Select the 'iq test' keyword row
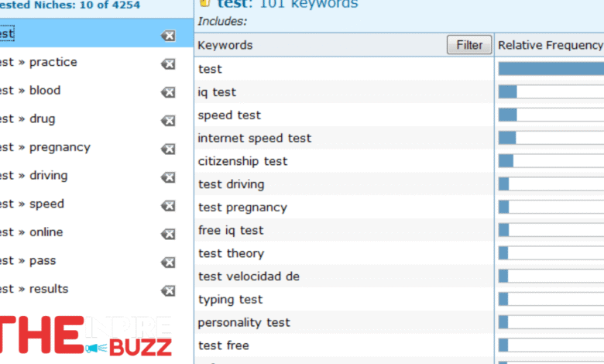The image size is (604, 364). (217, 92)
